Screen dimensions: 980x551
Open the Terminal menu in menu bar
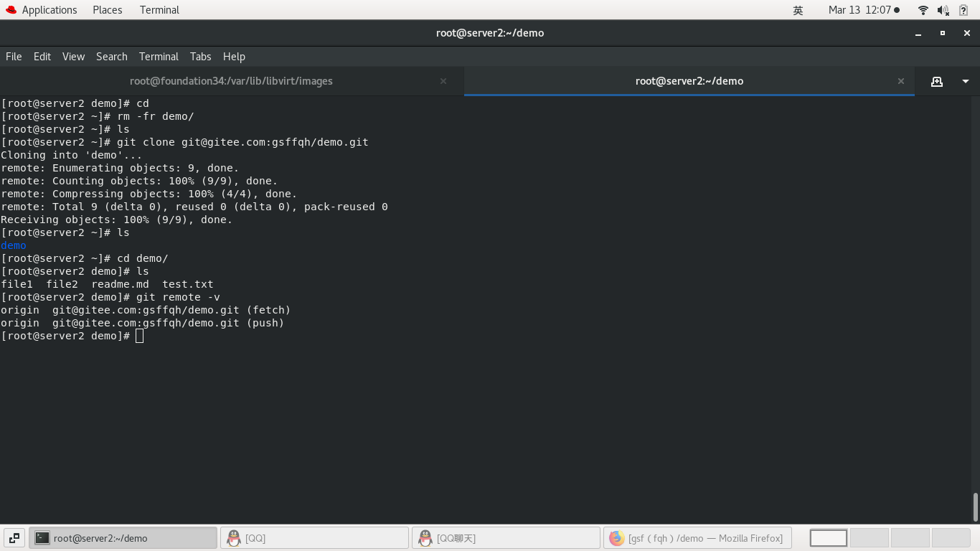pyautogui.click(x=159, y=57)
